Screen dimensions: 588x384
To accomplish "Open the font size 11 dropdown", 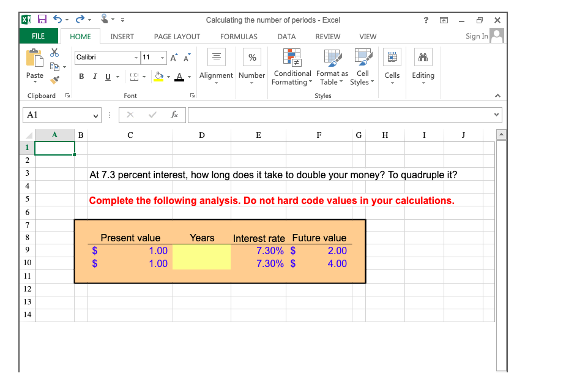I will coord(162,58).
